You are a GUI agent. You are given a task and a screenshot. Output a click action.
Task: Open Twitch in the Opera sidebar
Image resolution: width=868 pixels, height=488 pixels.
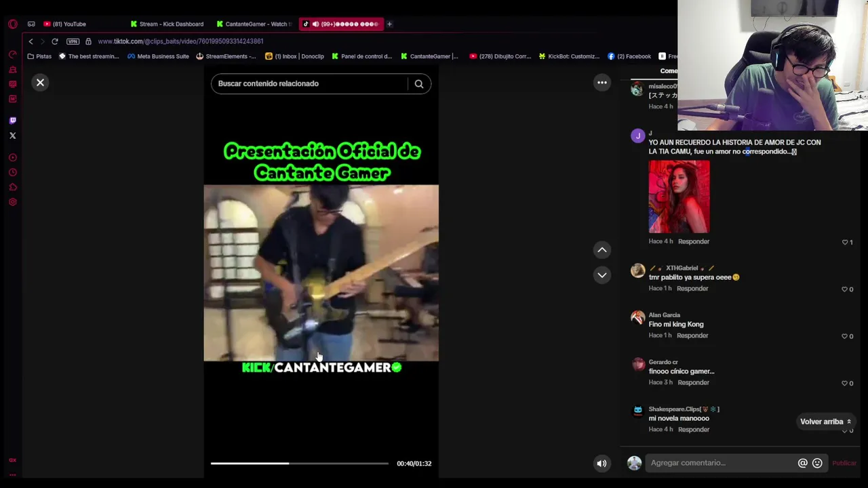12,120
